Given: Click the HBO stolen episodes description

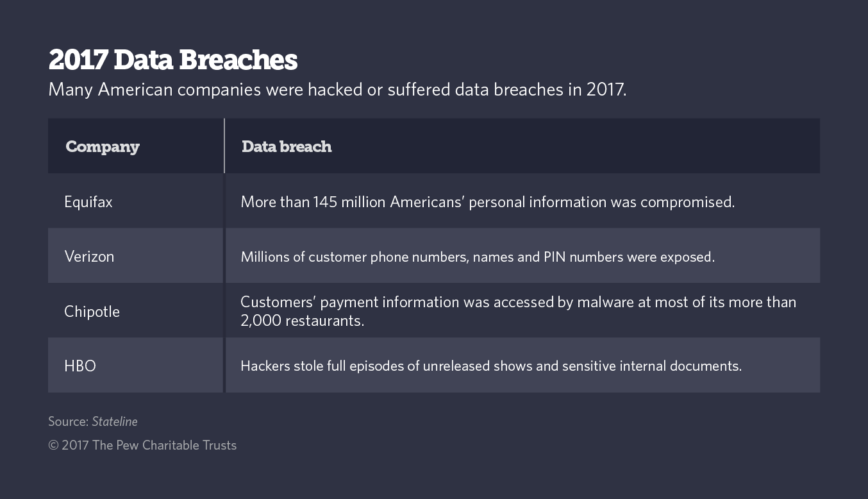Looking at the screenshot, I should coord(490,366).
